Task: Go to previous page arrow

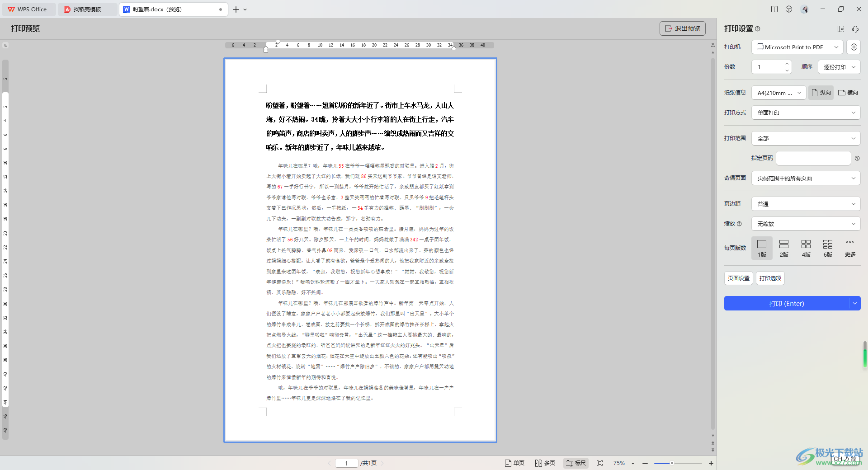Action: tap(329, 463)
